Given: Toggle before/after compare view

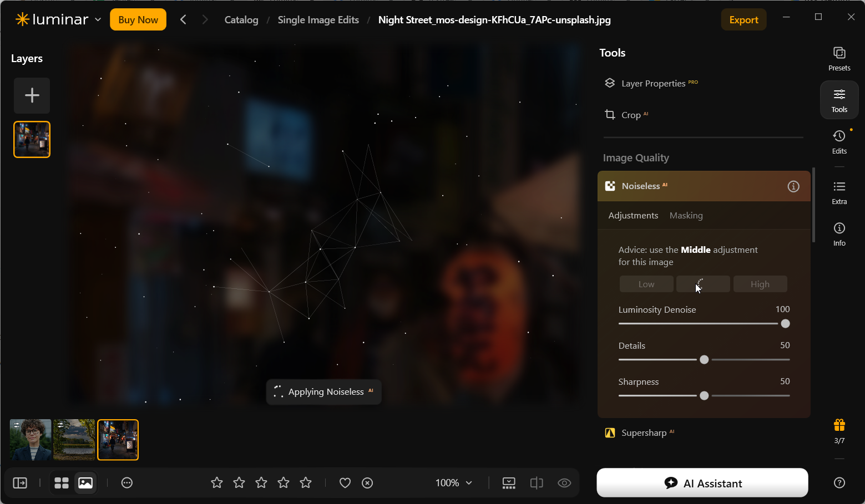Looking at the screenshot, I should click(537, 483).
